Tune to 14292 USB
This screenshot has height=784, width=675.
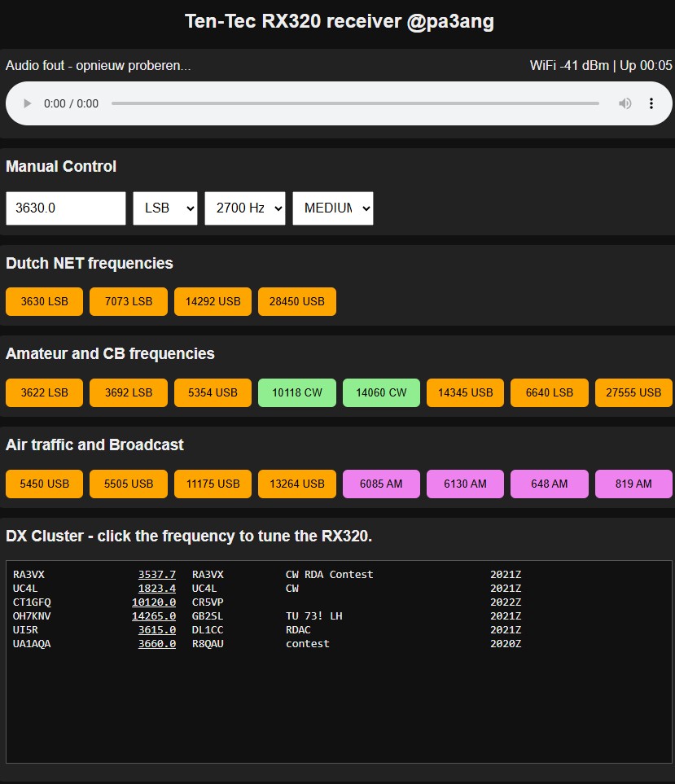coord(213,301)
